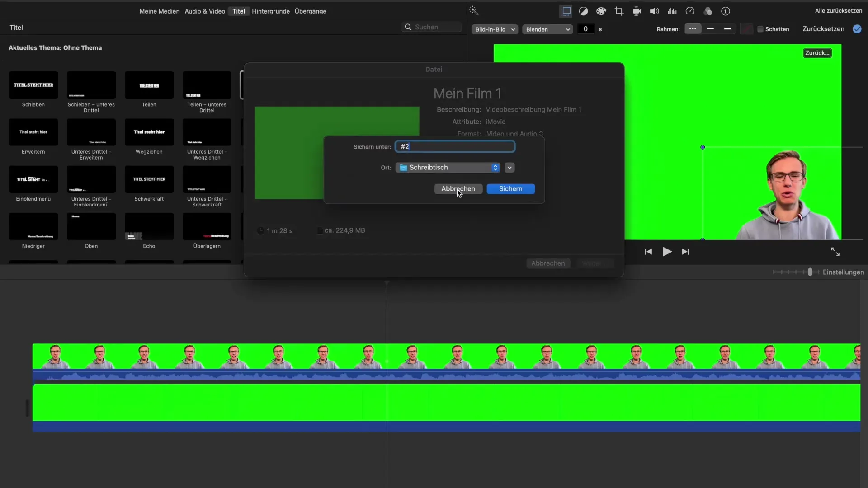The image size is (868, 488).
Task: Switch to Übergänge tab
Action: pos(310,11)
